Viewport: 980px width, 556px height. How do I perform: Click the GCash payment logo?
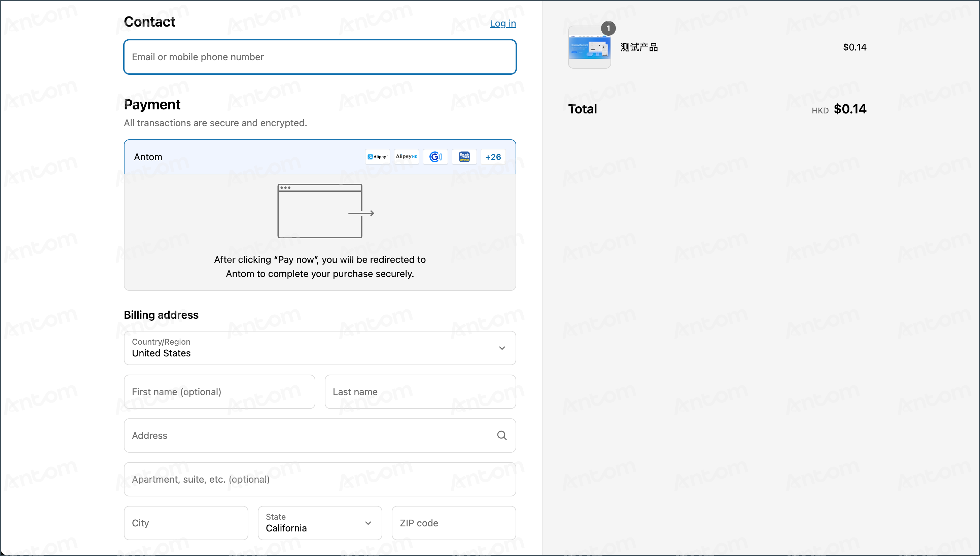click(435, 157)
